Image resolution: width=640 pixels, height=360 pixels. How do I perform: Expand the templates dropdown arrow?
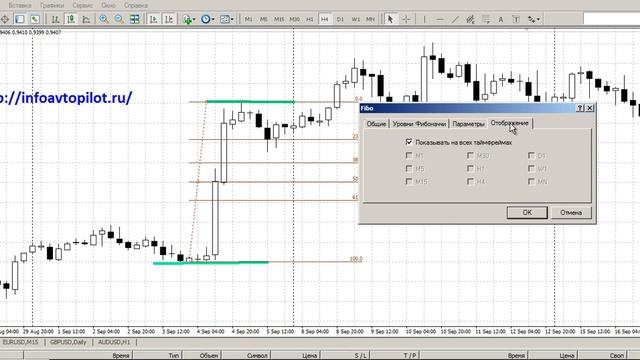tap(232, 19)
